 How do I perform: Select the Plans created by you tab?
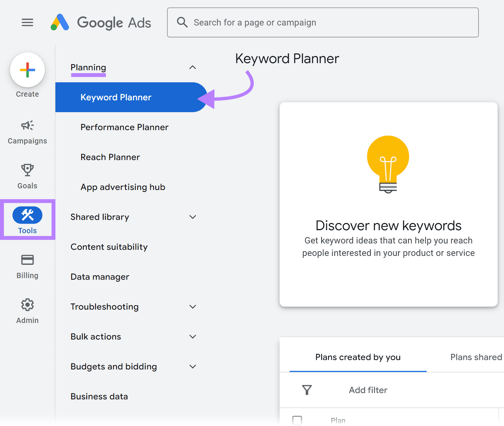click(x=358, y=357)
